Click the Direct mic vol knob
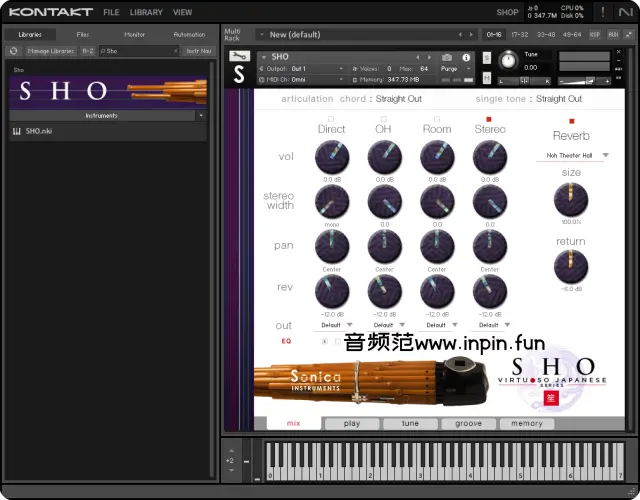The width and height of the screenshot is (640, 500). (x=331, y=156)
